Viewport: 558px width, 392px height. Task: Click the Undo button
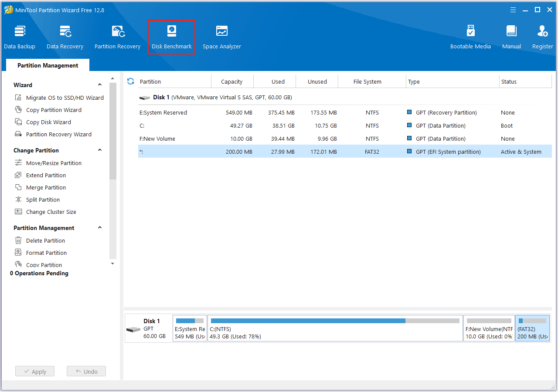coord(86,371)
